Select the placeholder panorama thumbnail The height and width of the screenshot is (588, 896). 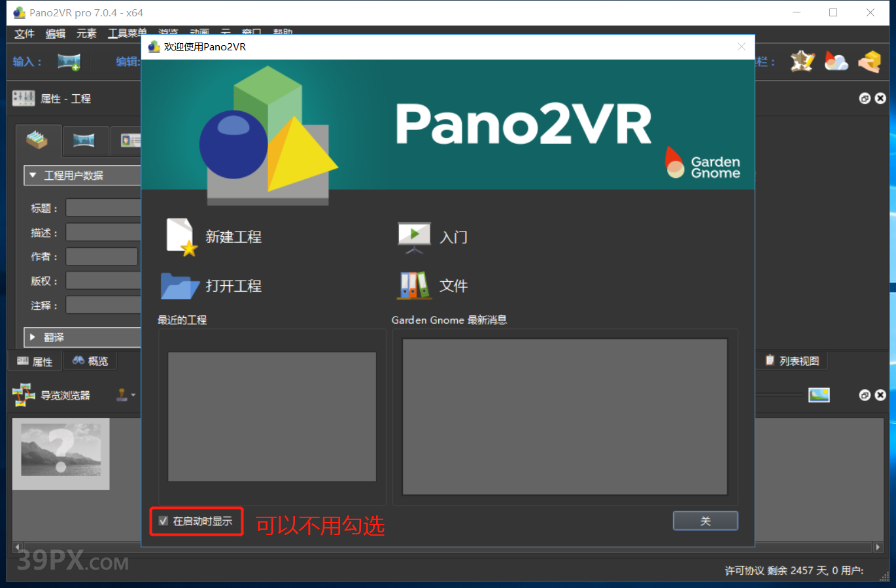coord(61,453)
